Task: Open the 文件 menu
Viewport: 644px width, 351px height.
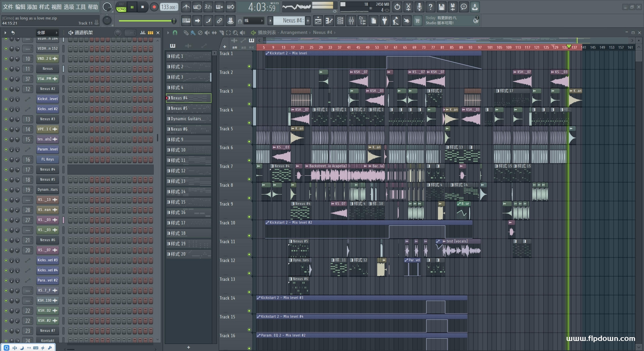Action: [8, 7]
